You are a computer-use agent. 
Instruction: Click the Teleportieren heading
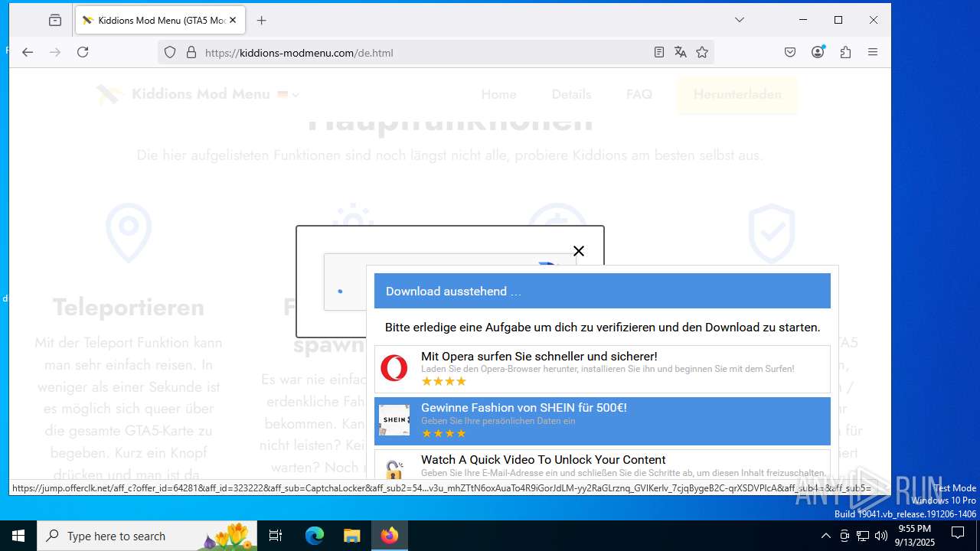(129, 307)
